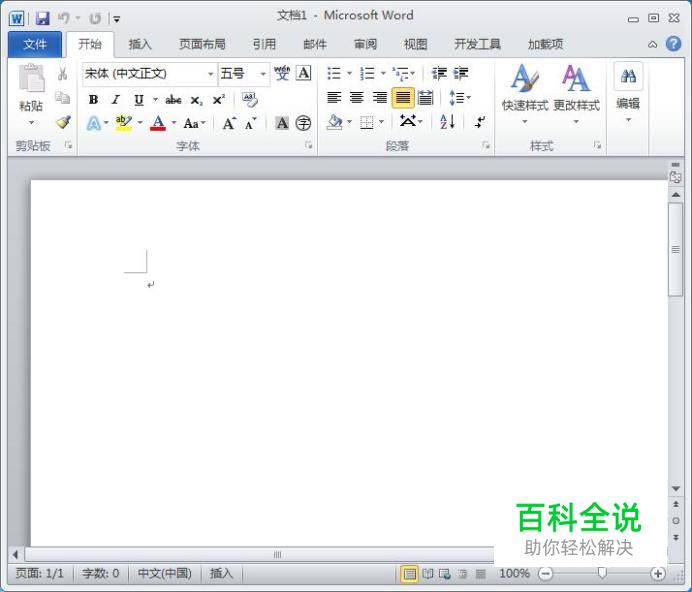The height and width of the screenshot is (592, 692).
Task: Click the word count 字数: 0 button
Action: coord(101,573)
